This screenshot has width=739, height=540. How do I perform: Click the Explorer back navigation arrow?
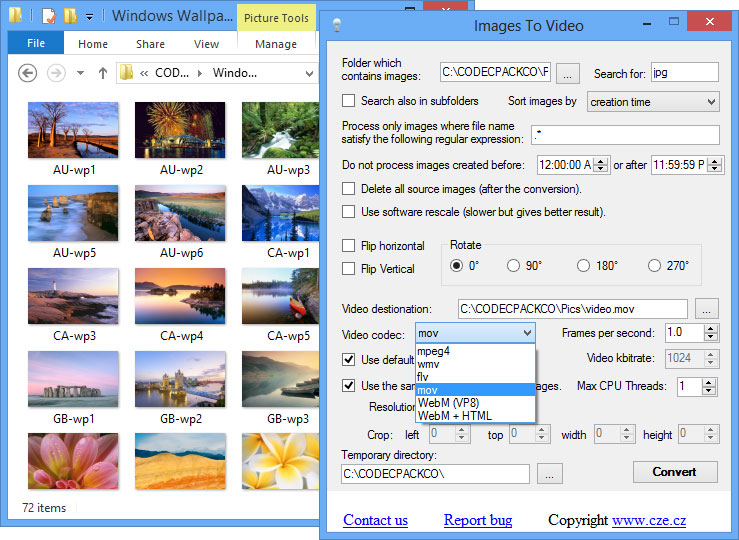point(28,73)
